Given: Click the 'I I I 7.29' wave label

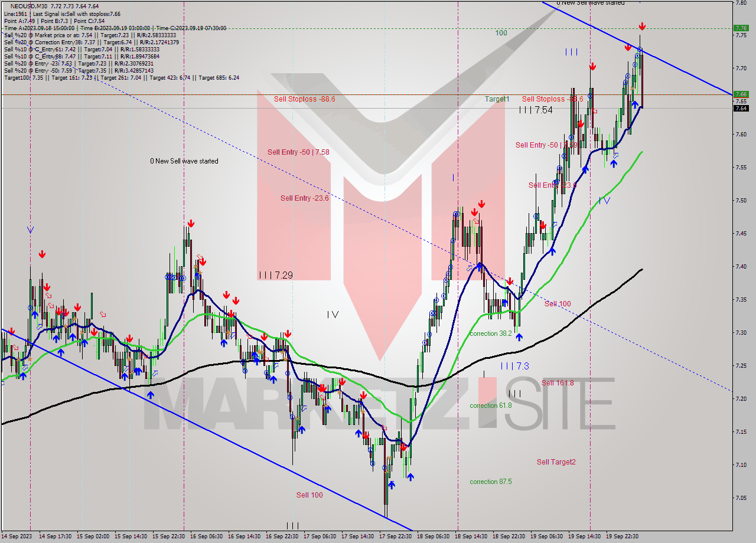Looking at the screenshot, I should click(276, 275).
